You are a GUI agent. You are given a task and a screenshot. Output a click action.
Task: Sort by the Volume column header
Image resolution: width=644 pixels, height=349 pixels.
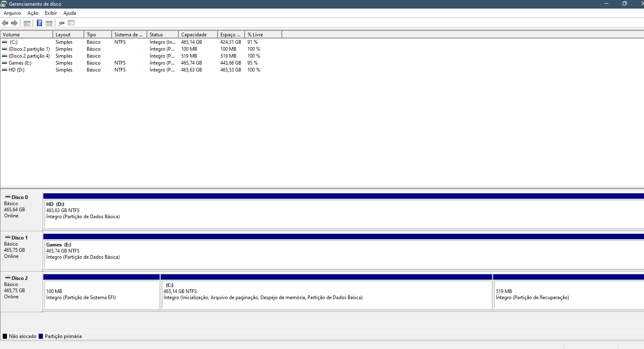point(27,35)
